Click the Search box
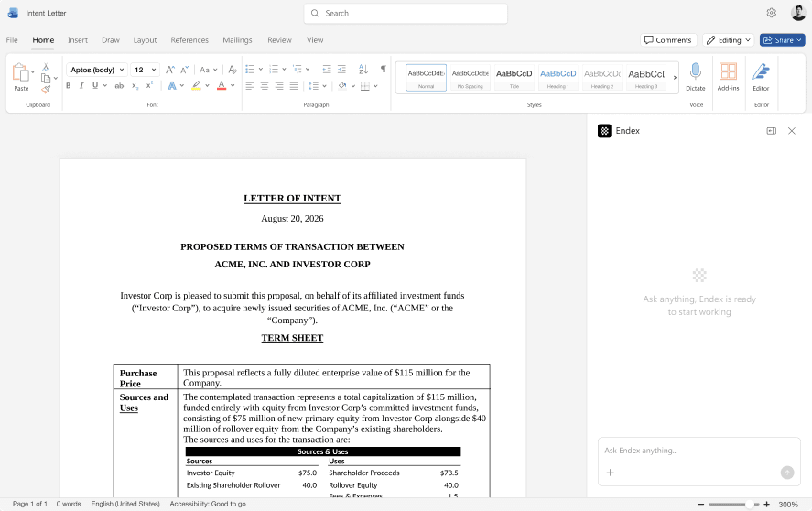This screenshot has width=812, height=511. point(406,14)
